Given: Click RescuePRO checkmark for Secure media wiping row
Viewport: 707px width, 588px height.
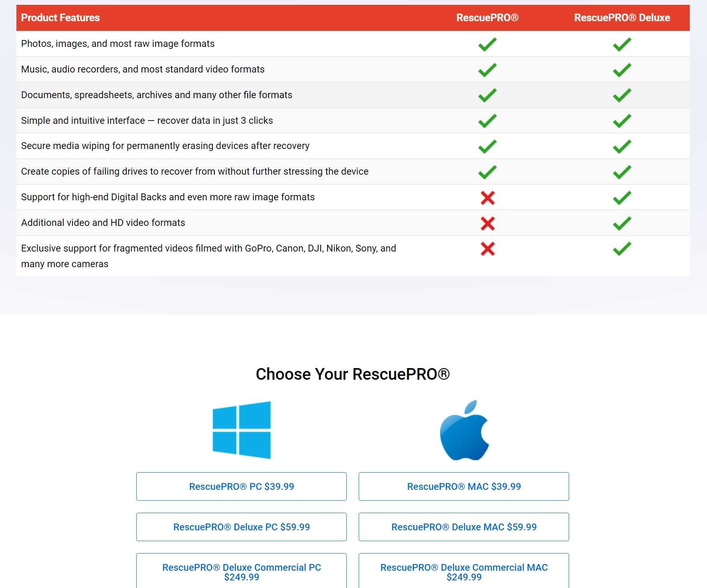Looking at the screenshot, I should [487, 147].
